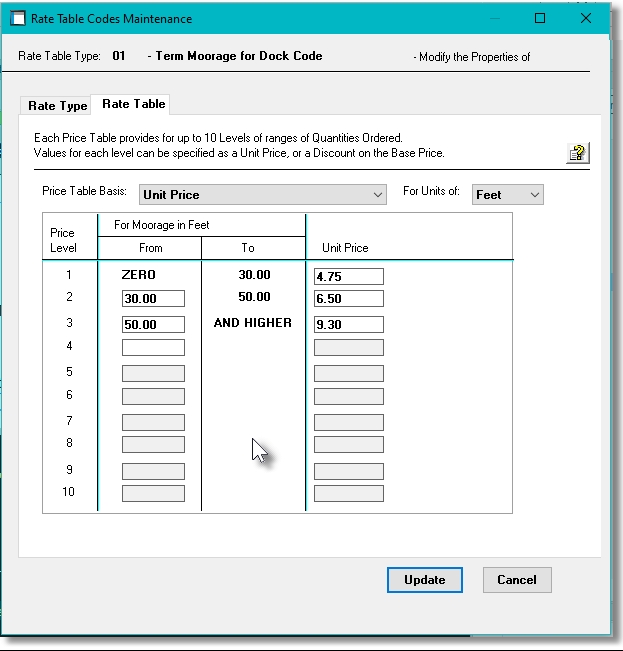623x651 pixels.
Task: Click the level 8 Unit Price field
Action: (349, 444)
